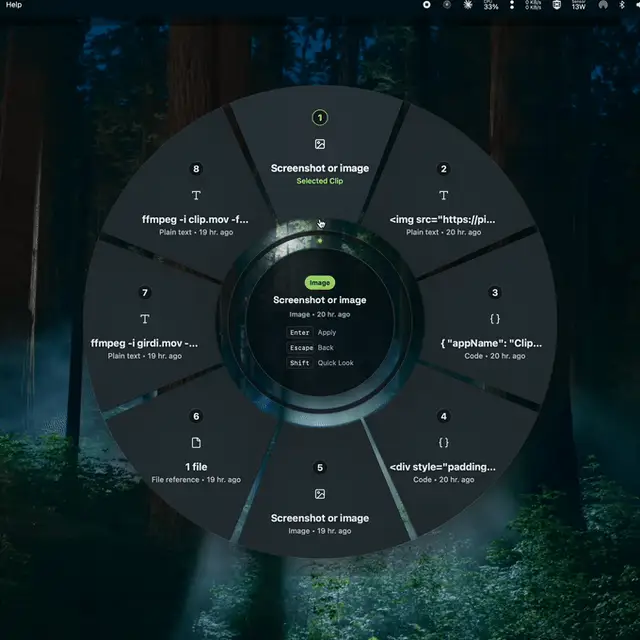The width and height of the screenshot is (640, 640).
Task: Click the green Image tag in the center
Action: (x=320, y=282)
